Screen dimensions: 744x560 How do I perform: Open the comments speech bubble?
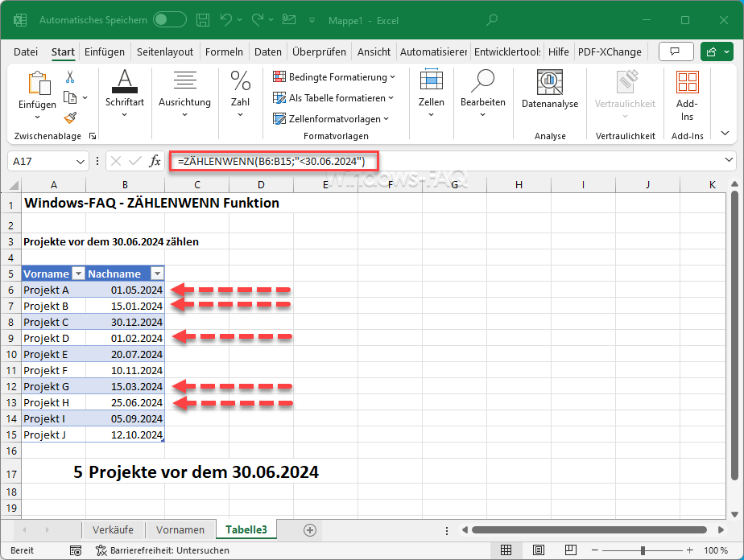(x=676, y=51)
